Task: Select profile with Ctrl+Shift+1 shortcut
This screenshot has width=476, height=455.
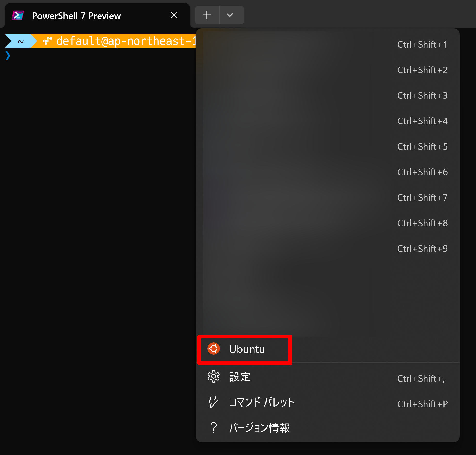Action: pyautogui.click(x=328, y=45)
